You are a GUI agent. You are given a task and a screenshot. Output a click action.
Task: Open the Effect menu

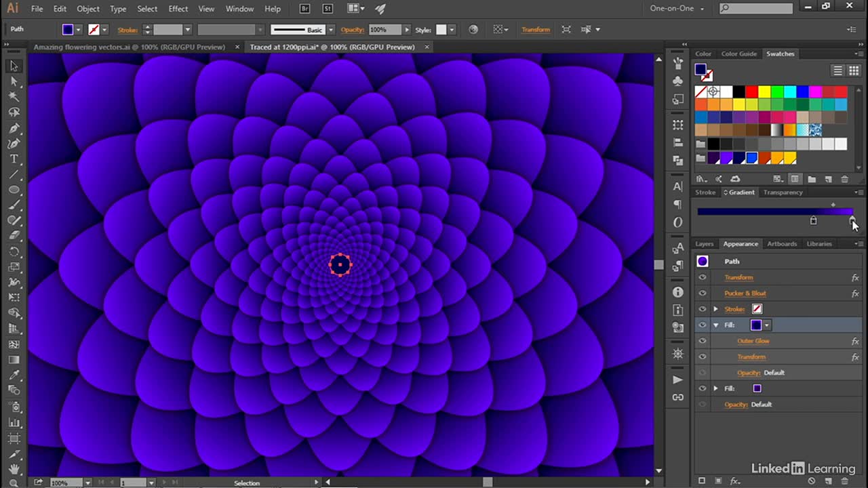point(178,9)
